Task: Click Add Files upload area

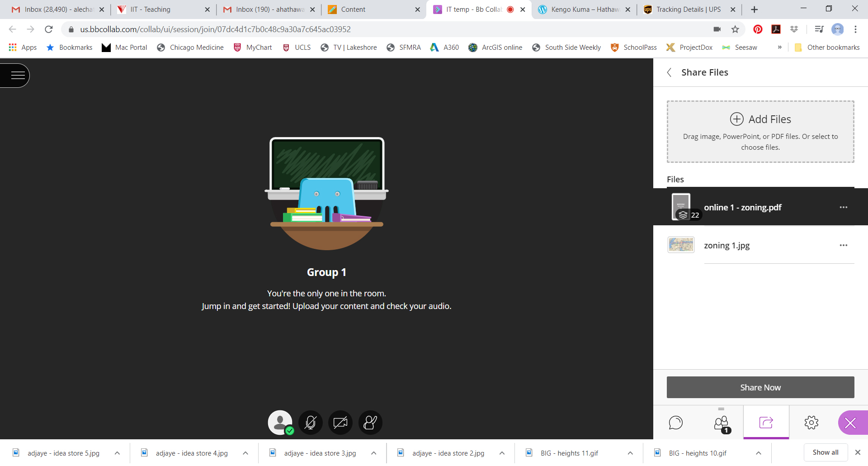Action: 760,132
